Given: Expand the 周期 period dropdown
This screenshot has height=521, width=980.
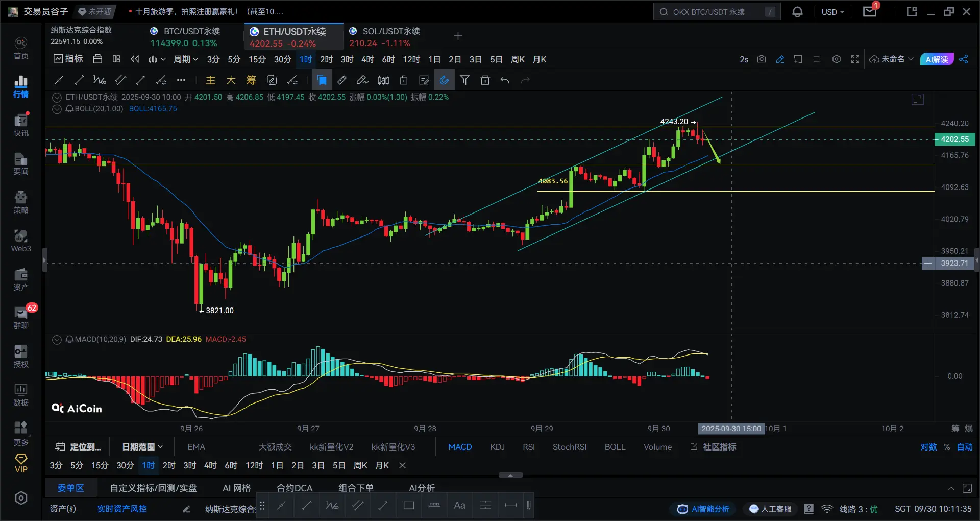Looking at the screenshot, I should pos(186,59).
